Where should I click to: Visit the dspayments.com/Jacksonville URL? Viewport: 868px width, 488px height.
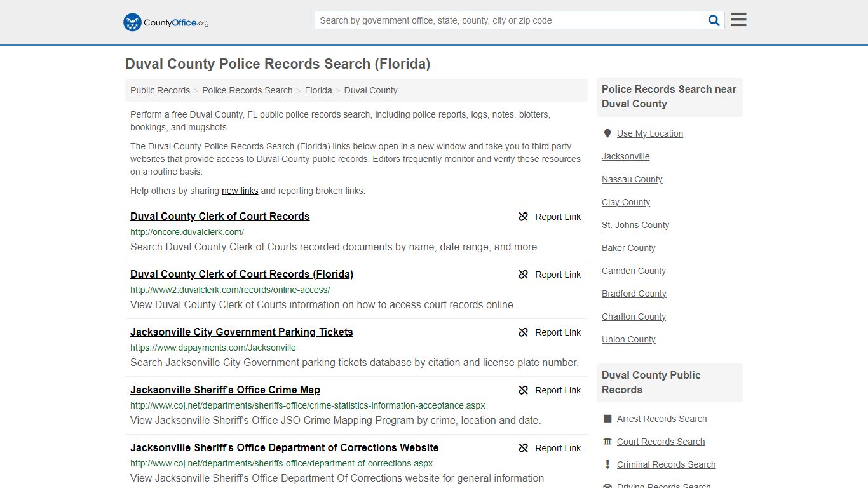213,348
